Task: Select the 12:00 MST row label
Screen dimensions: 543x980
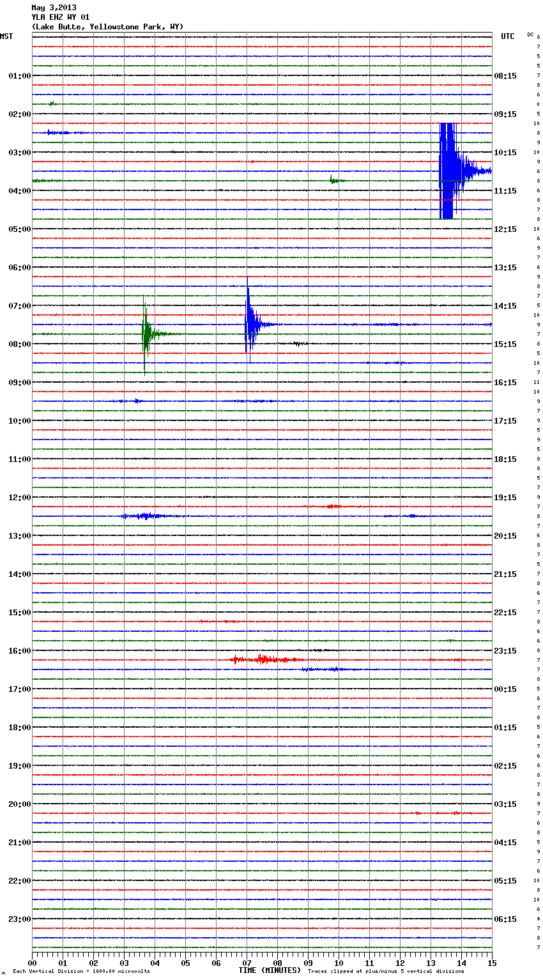Action: (x=19, y=498)
